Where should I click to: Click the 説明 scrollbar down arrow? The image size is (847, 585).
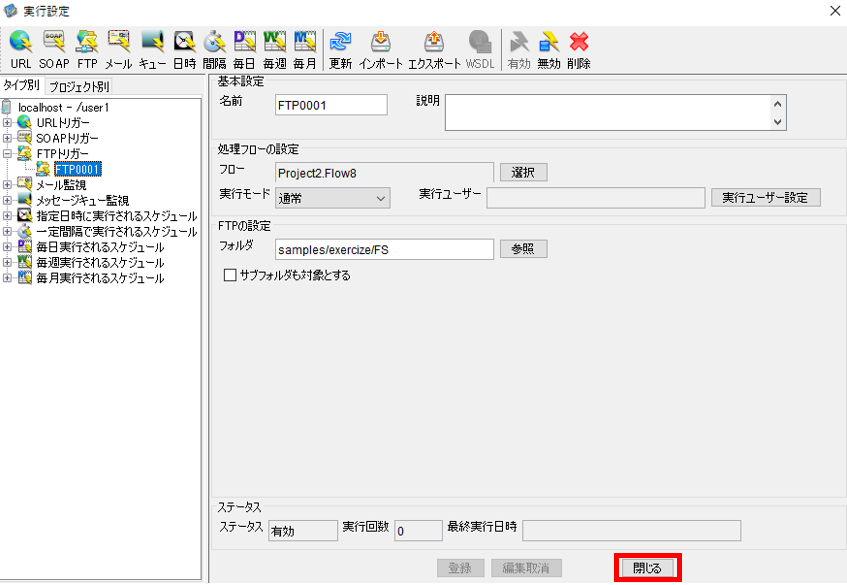(778, 122)
